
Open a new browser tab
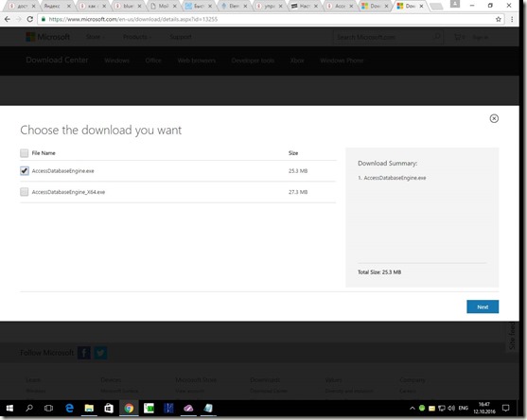436,6
